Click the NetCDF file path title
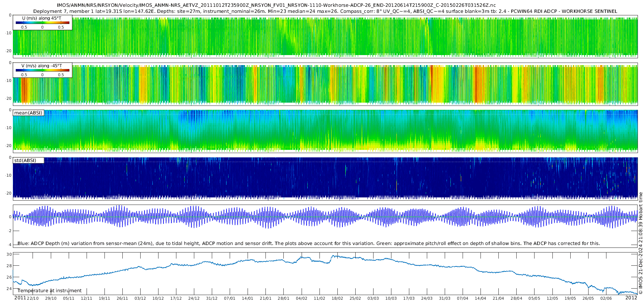This screenshot has width=644, height=304. pos(276,5)
